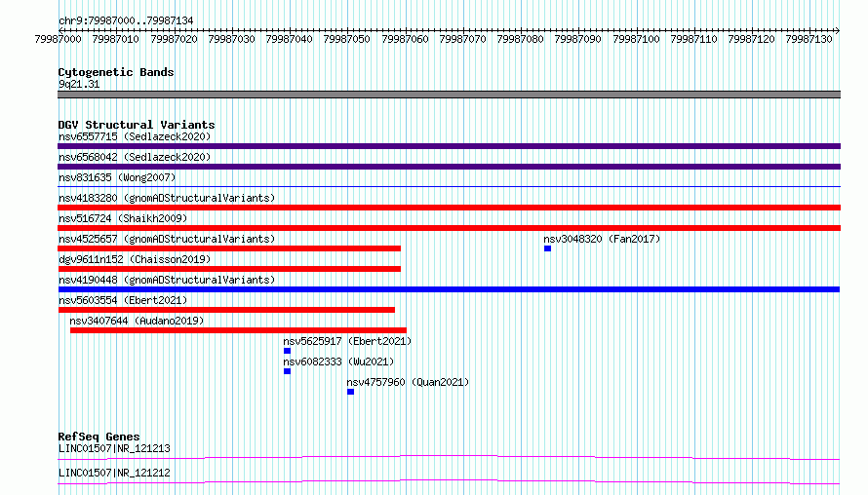The image size is (868, 495).
Task: Select the red bar under nsv4525657
Action: (229, 248)
